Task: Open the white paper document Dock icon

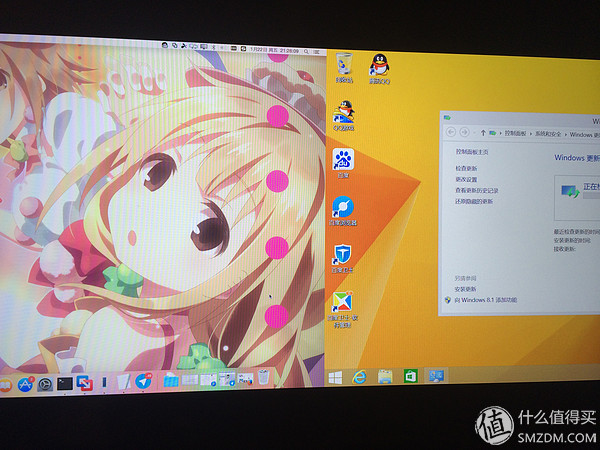Action: click(x=123, y=382)
